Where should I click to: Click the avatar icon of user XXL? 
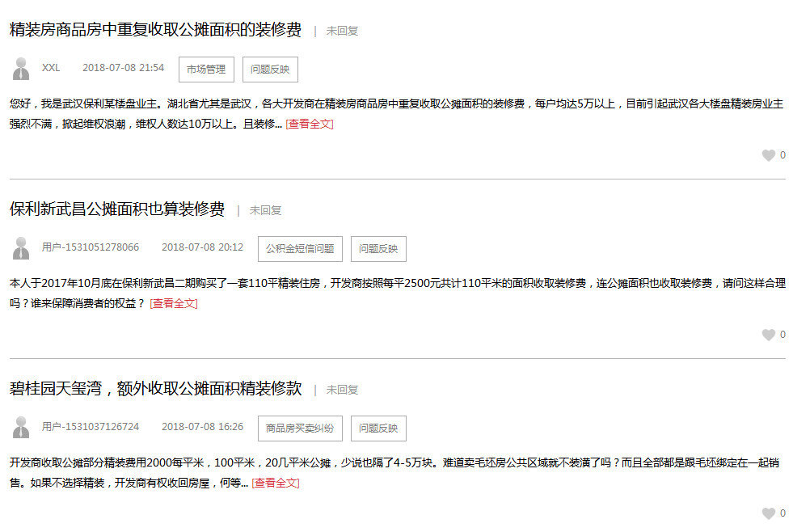21,68
